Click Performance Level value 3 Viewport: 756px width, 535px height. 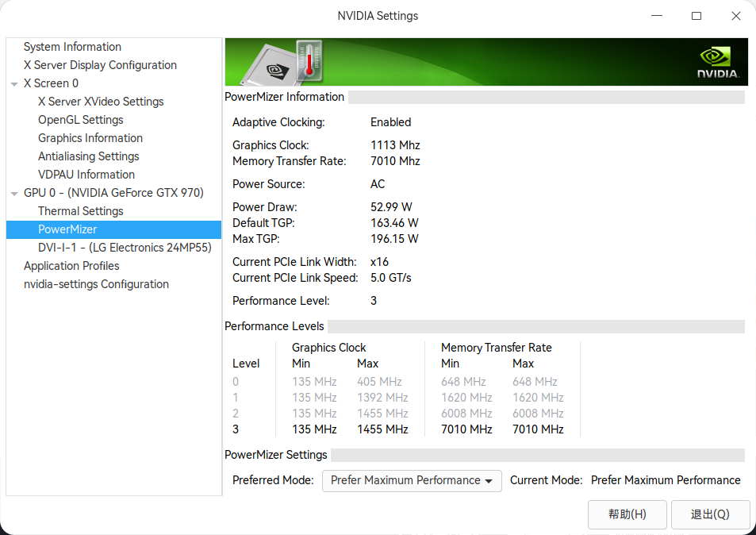pos(374,302)
